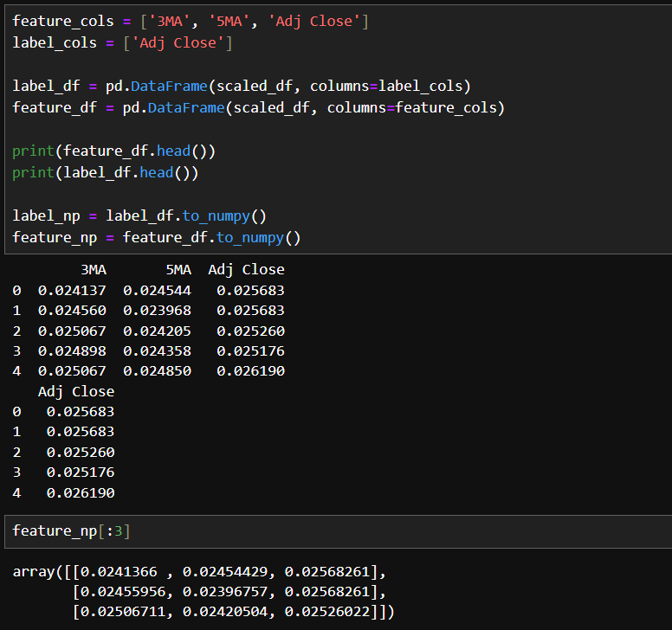This screenshot has height=630, width=672.
Task: Click 0.026190 in the single-column table
Action: tap(81, 493)
